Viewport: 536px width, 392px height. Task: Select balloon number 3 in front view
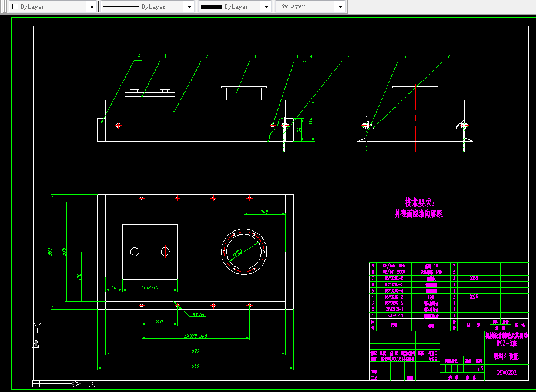tap(254, 56)
